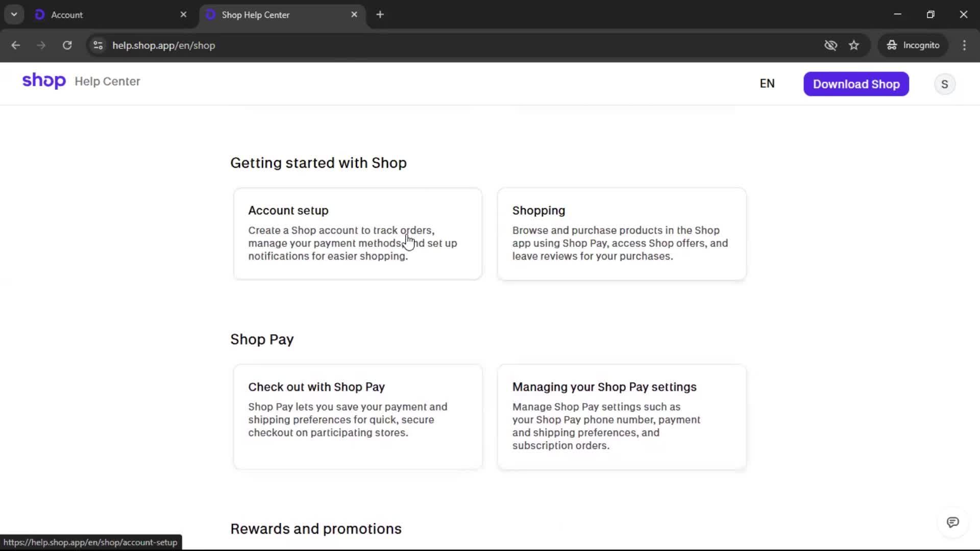Open the S profile avatar
Image resolution: width=980 pixels, height=551 pixels.
(x=944, y=84)
